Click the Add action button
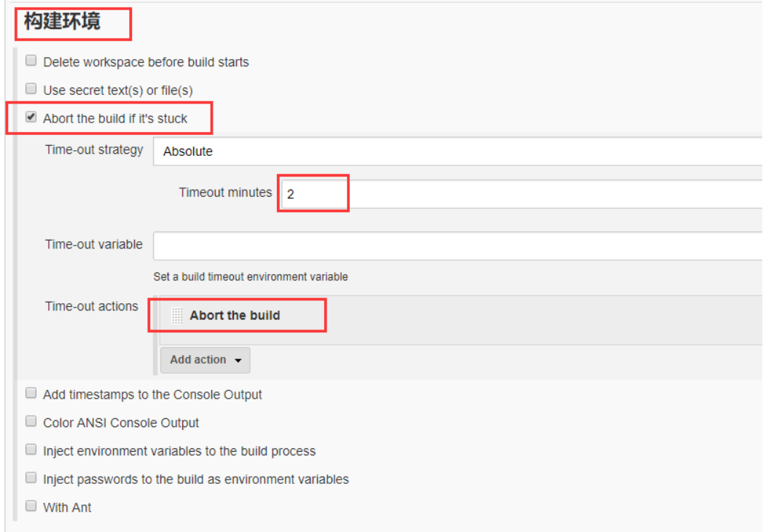Image resolution: width=763 pixels, height=532 pixels. [198, 360]
